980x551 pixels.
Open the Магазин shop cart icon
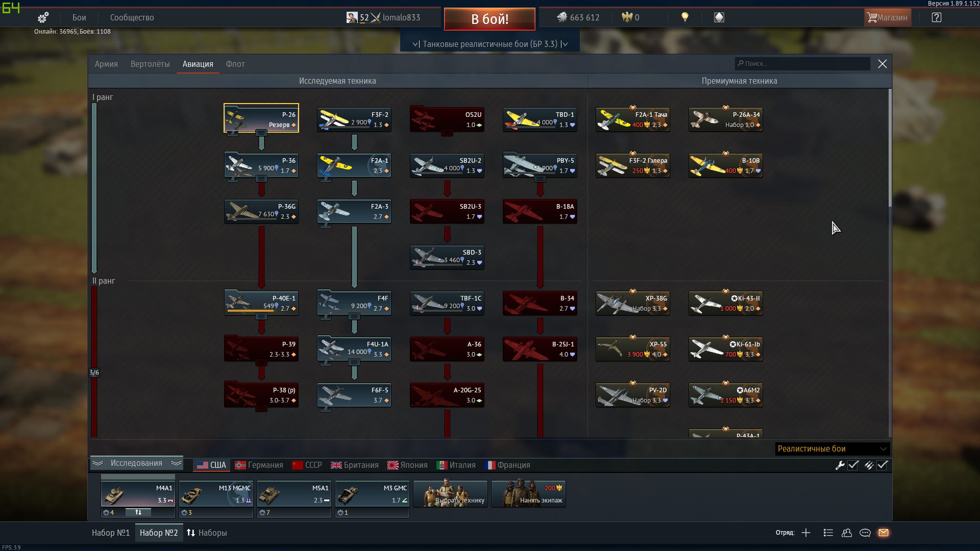872,17
